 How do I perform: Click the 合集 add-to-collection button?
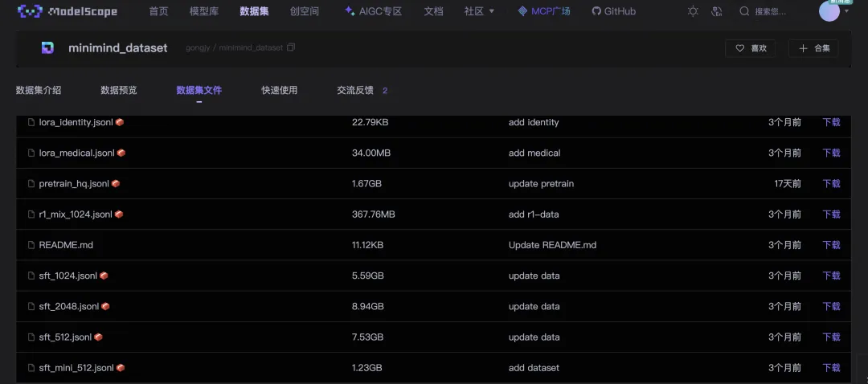click(x=813, y=48)
